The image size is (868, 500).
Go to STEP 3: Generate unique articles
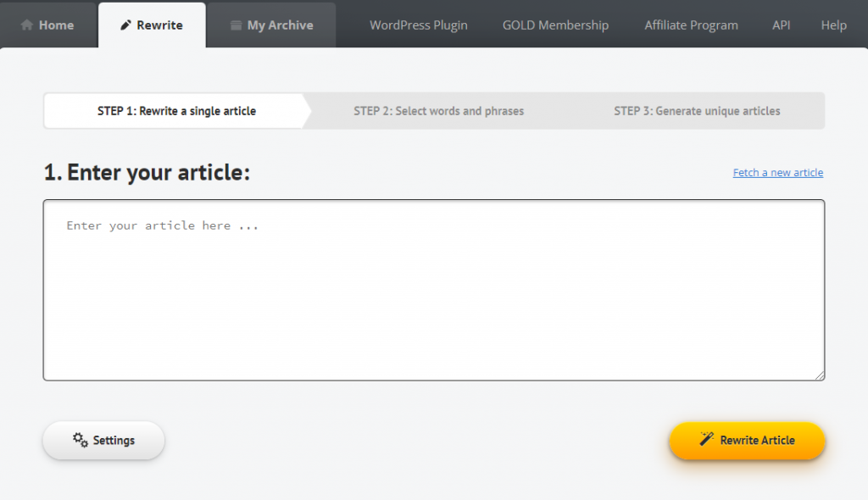point(697,111)
